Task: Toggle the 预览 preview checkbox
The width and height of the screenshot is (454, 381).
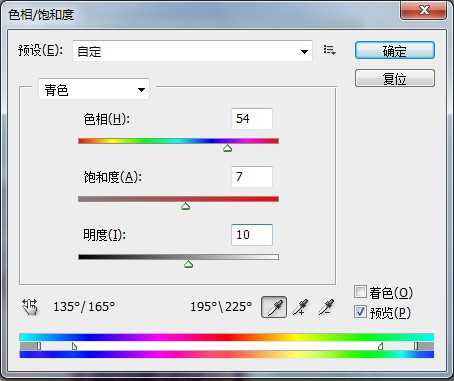Action: [x=360, y=312]
